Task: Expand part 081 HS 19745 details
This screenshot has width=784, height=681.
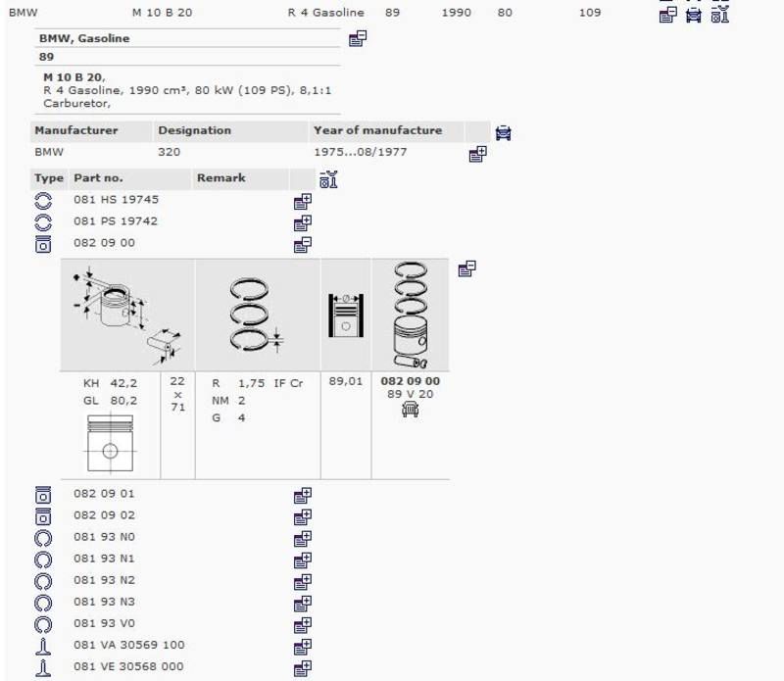Action: pyautogui.click(x=303, y=202)
